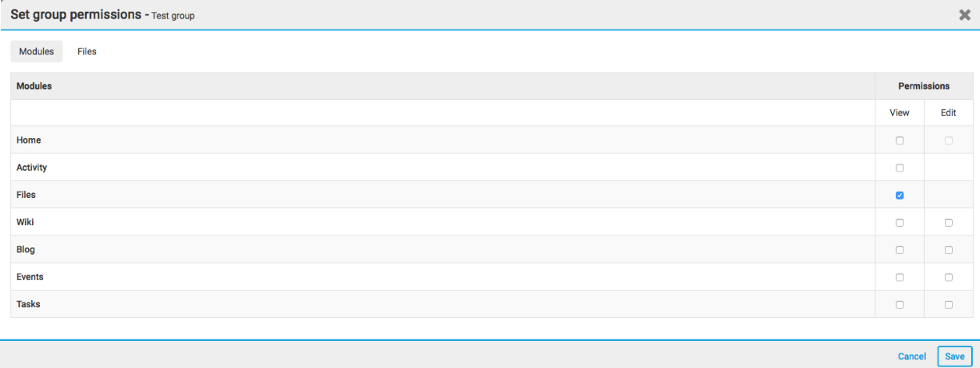Enable View permission for Events

click(900, 278)
